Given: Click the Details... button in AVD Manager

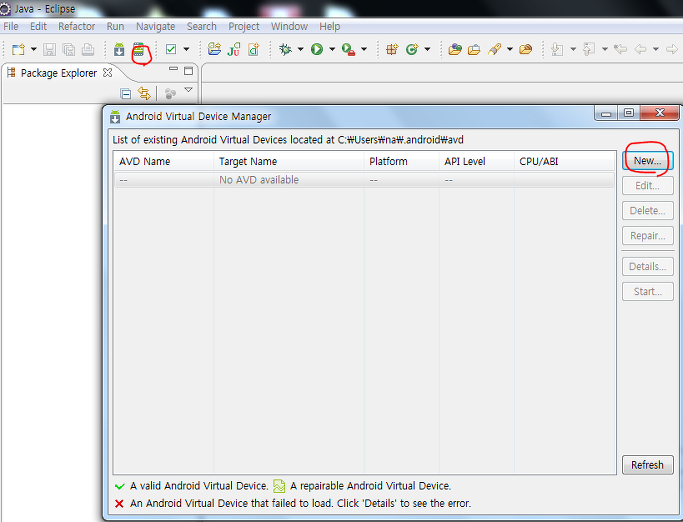Looking at the screenshot, I should 648,266.
